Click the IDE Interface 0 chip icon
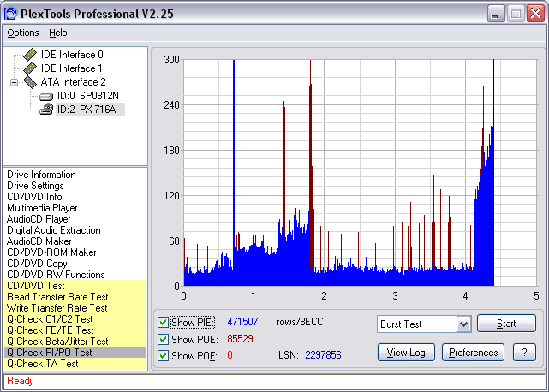 click(30, 55)
